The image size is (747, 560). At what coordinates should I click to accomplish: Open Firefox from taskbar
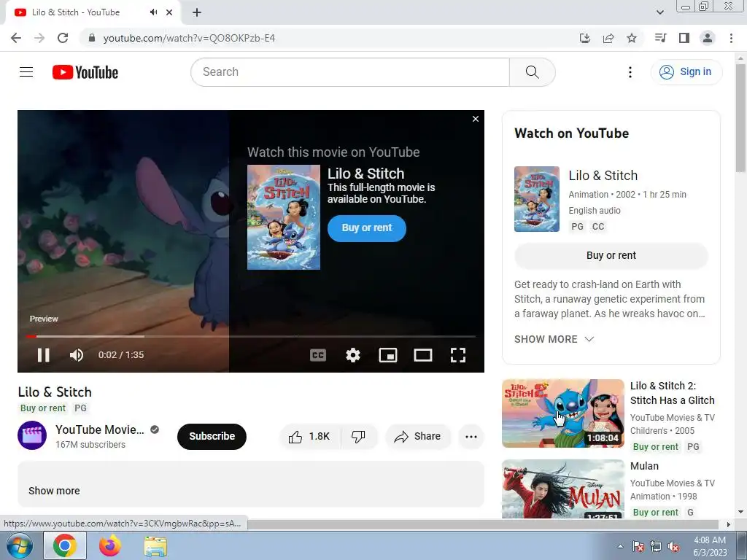(x=110, y=545)
